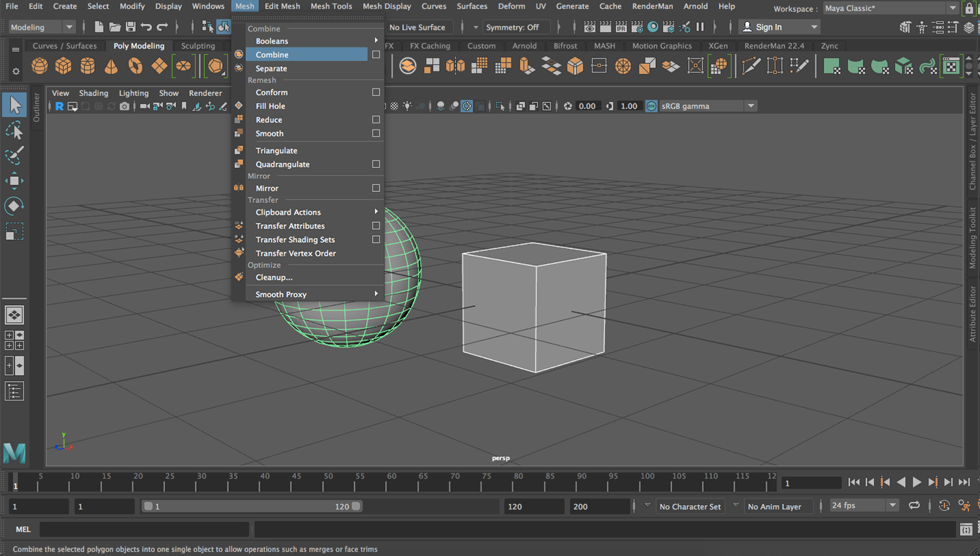This screenshot has width=980, height=556.
Task: Choose the Paint Selection tool
Action: click(x=14, y=156)
